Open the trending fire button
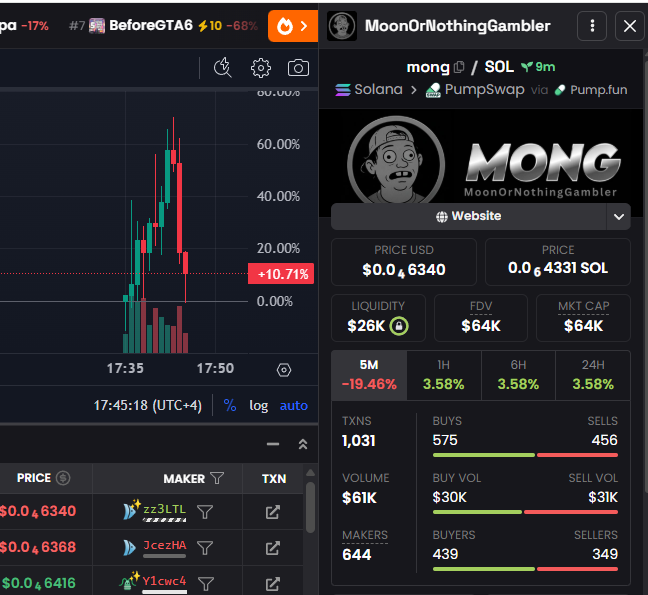This screenshot has height=595, width=648. pyautogui.click(x=293, y=26)
